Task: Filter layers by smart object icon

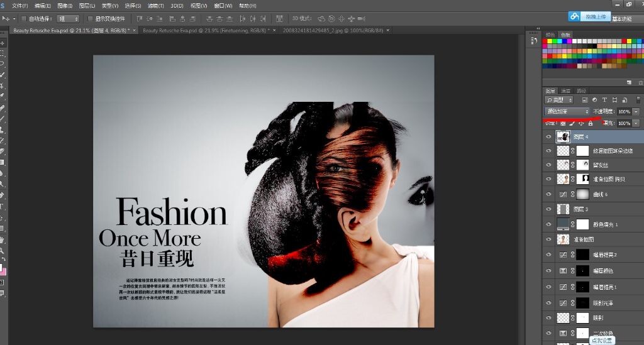Action: coord(625,100)
